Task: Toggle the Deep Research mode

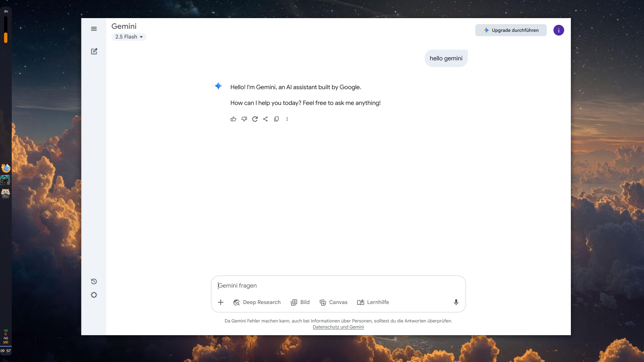Action: coord(257,302)
